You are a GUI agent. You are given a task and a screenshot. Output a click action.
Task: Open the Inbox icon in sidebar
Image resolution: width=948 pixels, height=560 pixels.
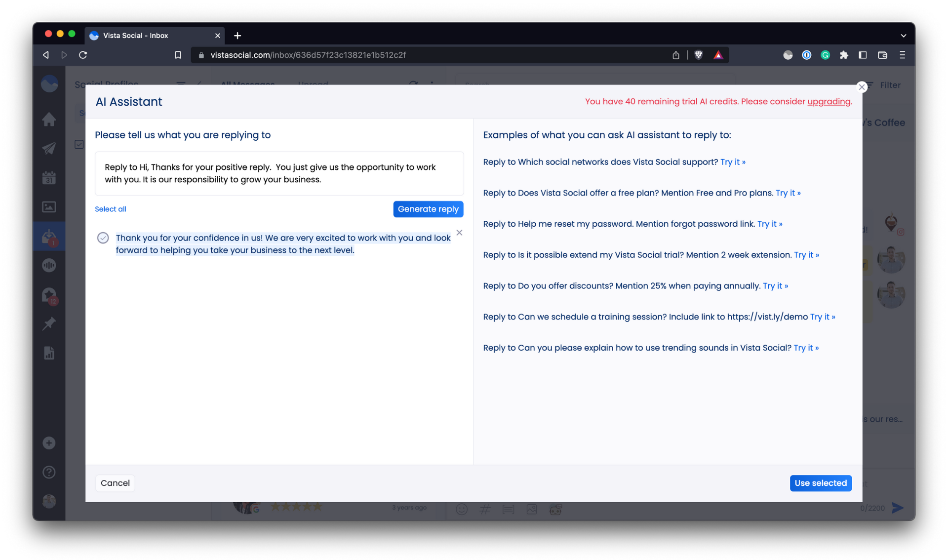pyautogui.click(x=49, y=237)
